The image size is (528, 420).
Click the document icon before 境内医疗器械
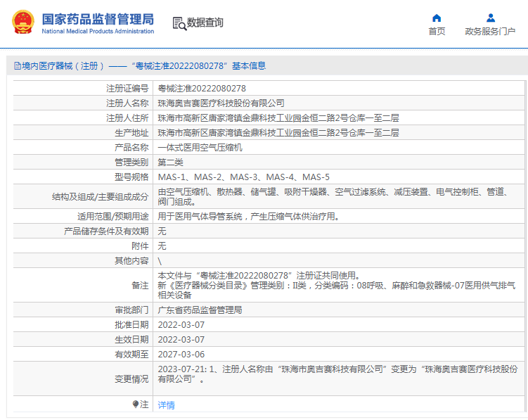[x=17, y=65]
